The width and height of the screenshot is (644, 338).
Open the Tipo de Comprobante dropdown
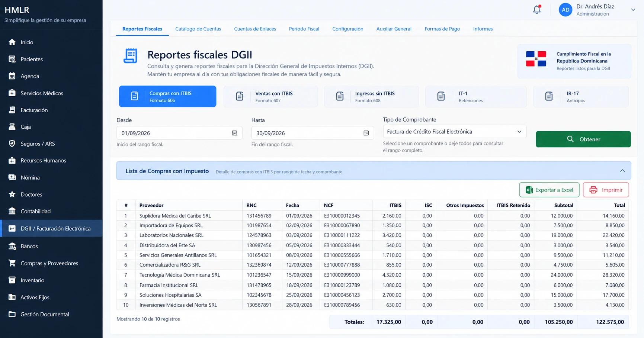tap(454, 132)
